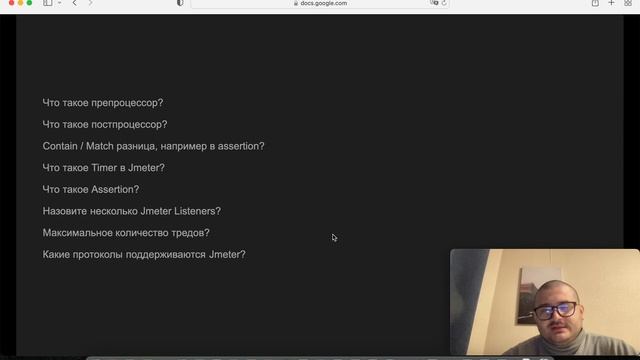Reload the page with refresh icon
The image size is (640, 360).
pos(444,3)
